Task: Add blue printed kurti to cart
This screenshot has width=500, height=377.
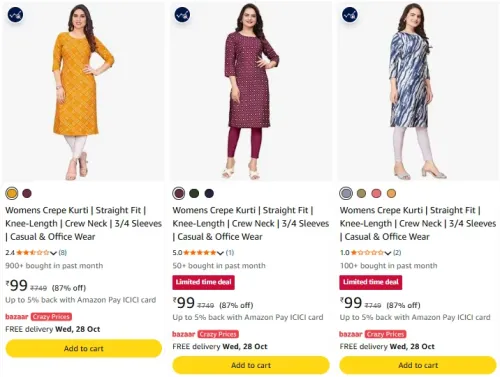Action: coord(418,365)
